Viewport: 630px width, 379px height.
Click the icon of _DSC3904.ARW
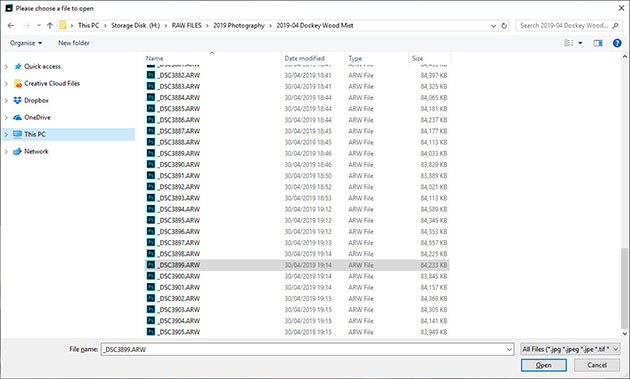coord(151,321)
